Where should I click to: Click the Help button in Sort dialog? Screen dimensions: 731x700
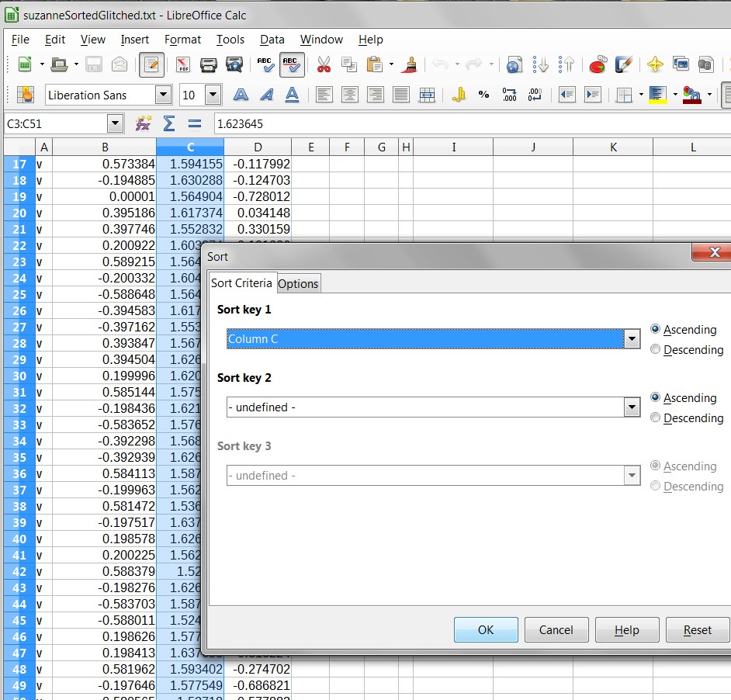(627, 630)
